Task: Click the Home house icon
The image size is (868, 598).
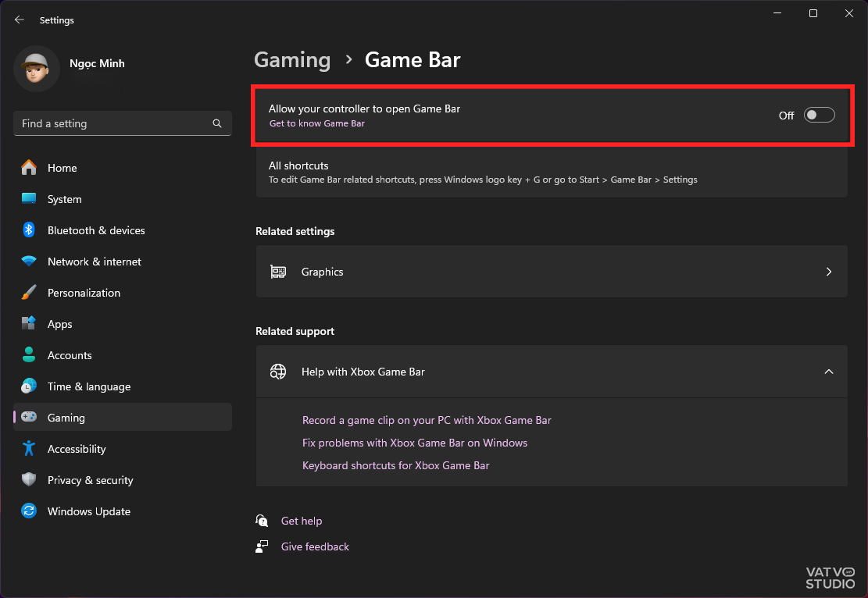Action: coord(29,168)
